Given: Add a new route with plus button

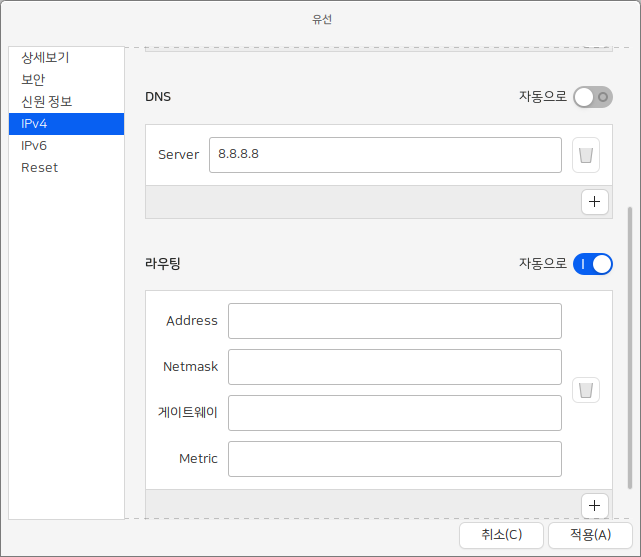Looking at the screenshot, I should point(595,505).
